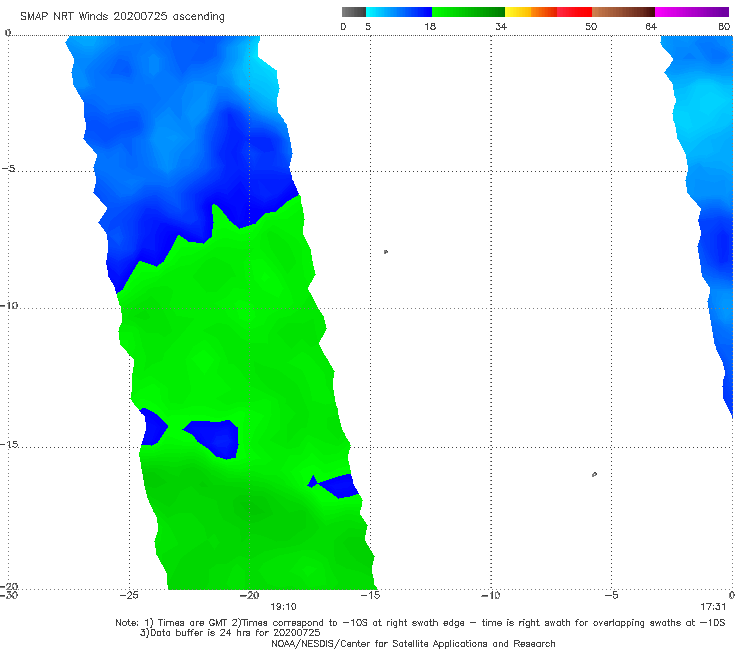Click the longitude axis label '-25'
Image resolution: width=740 pixels, height=650 pixels.
pos(129,595)
